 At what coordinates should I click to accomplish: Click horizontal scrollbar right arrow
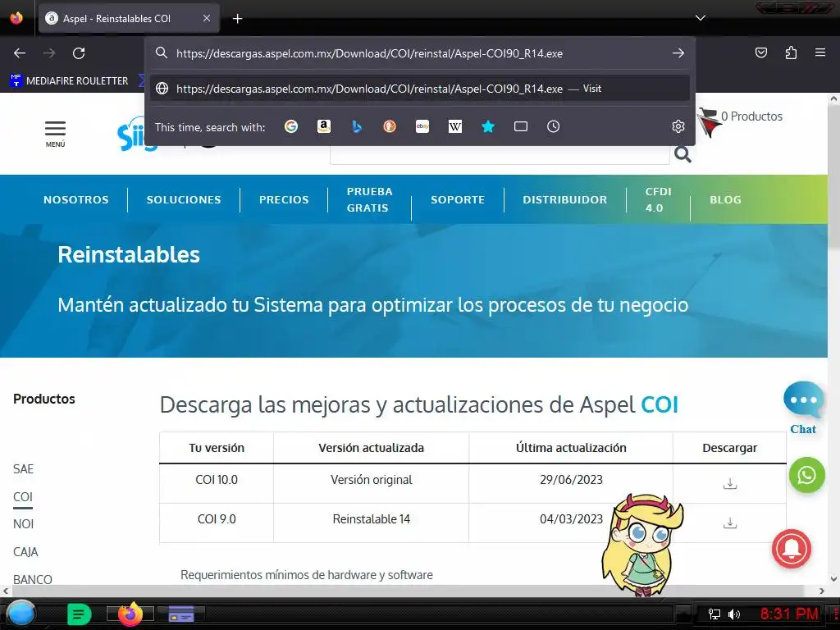tap(822, 591)
